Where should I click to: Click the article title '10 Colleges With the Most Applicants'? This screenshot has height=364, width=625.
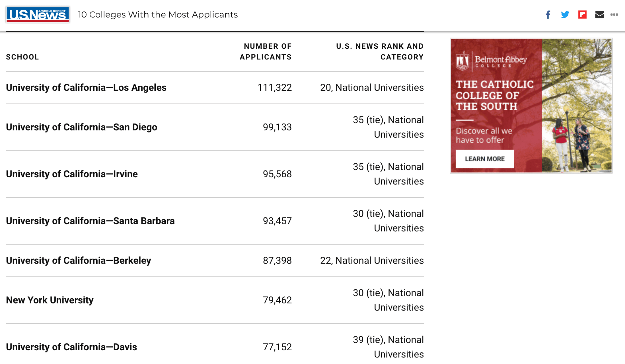[158, 14]
